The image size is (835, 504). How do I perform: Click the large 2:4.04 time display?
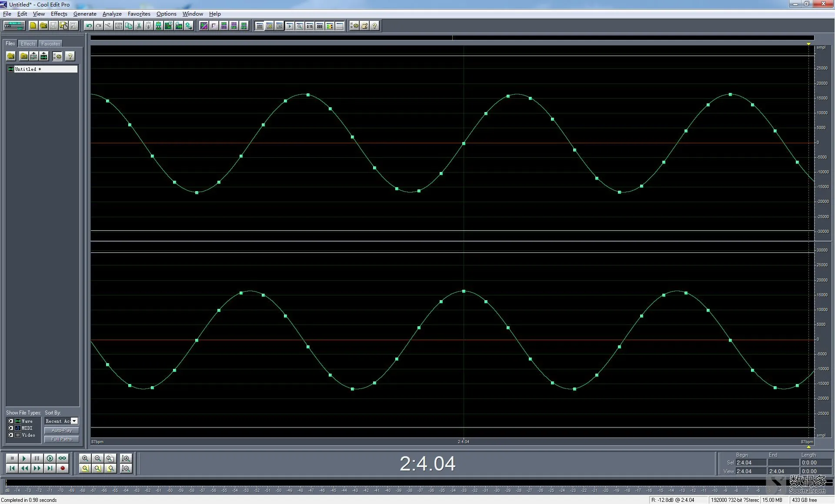(428, 464)
